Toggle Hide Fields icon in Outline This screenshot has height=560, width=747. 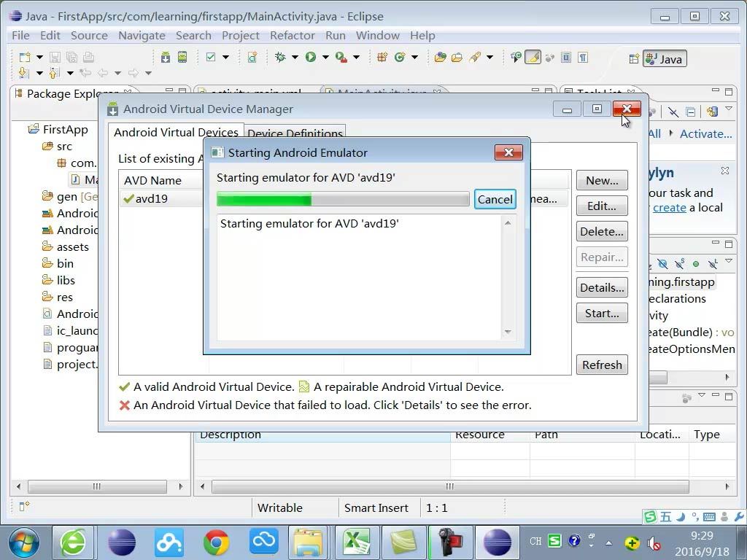pos(662,263)
